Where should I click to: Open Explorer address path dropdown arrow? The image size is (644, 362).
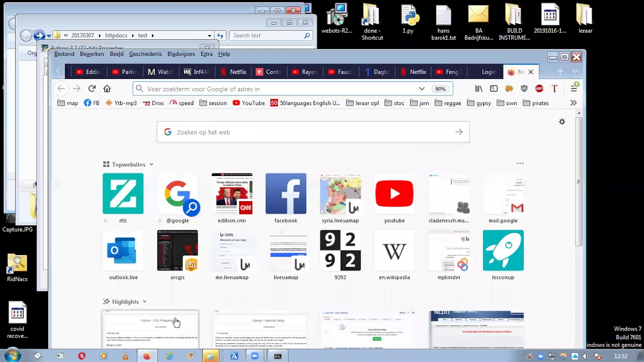[x=209, y=36]
